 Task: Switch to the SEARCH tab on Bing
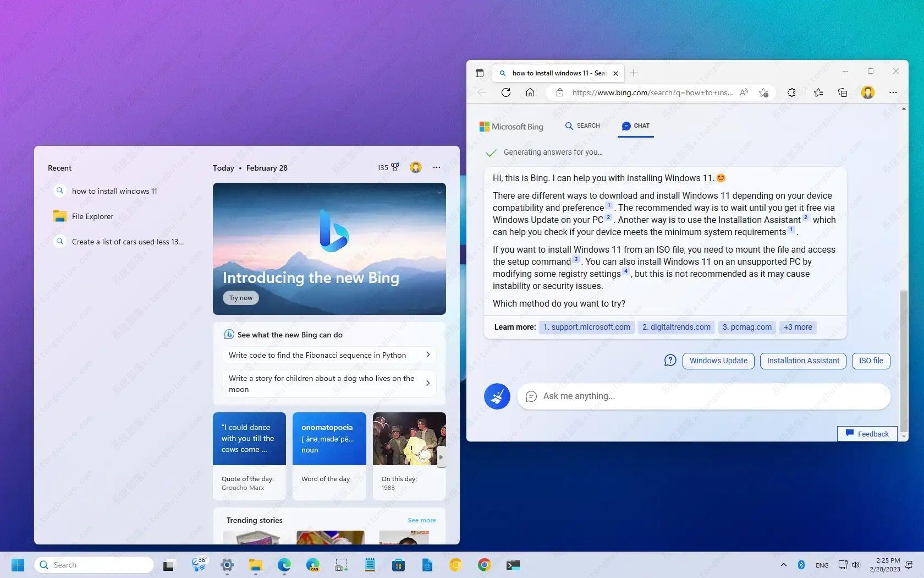click(582, 126)
